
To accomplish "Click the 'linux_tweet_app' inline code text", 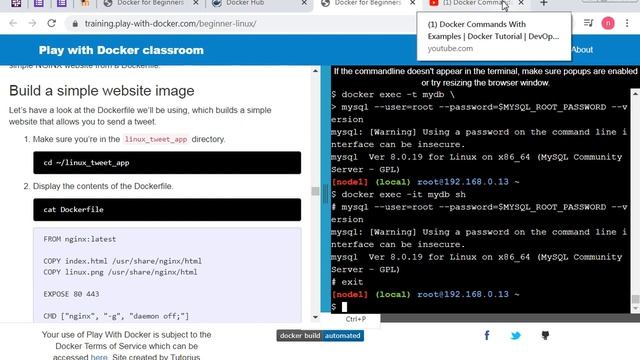I will (x=156, y=139).
